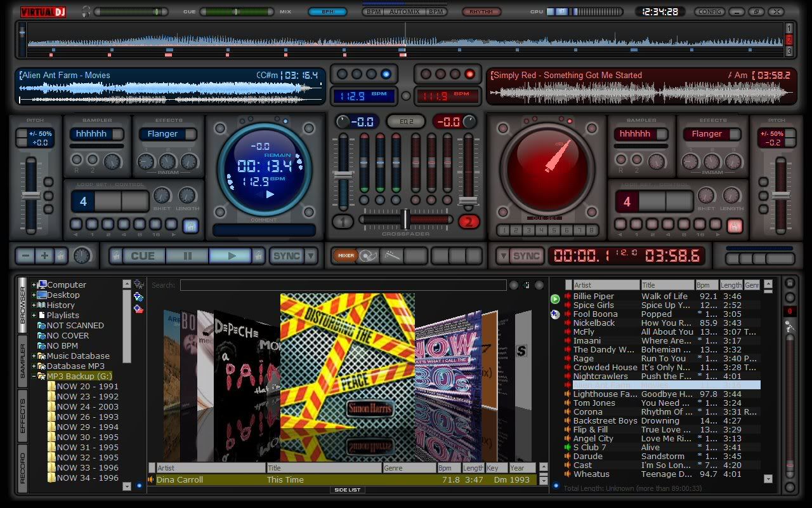Open right deck Flanger effect dropdown
The height and width of the screenshot is (508, 812).
(735, 134)
